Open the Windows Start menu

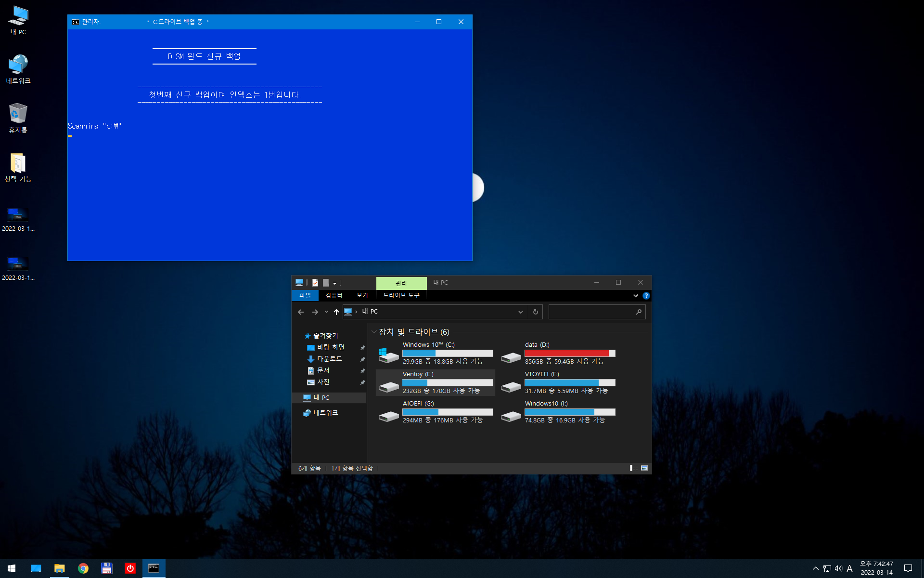[12, 568]
